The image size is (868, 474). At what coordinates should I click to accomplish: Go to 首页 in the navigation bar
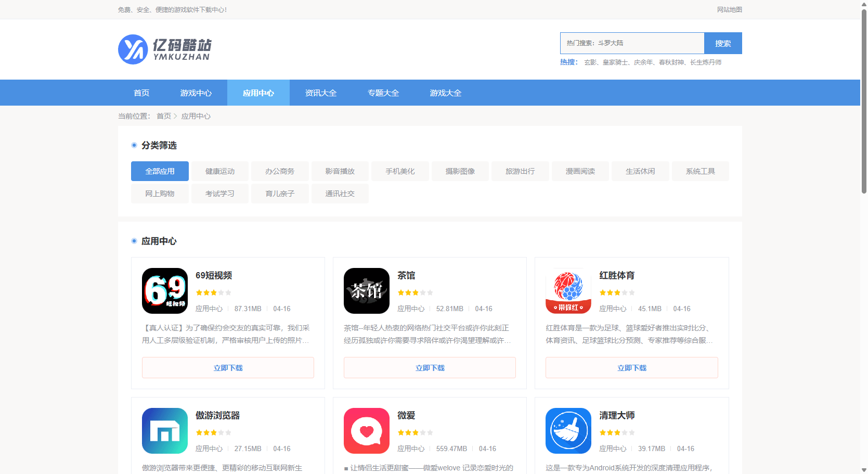[x=141, y=93]
